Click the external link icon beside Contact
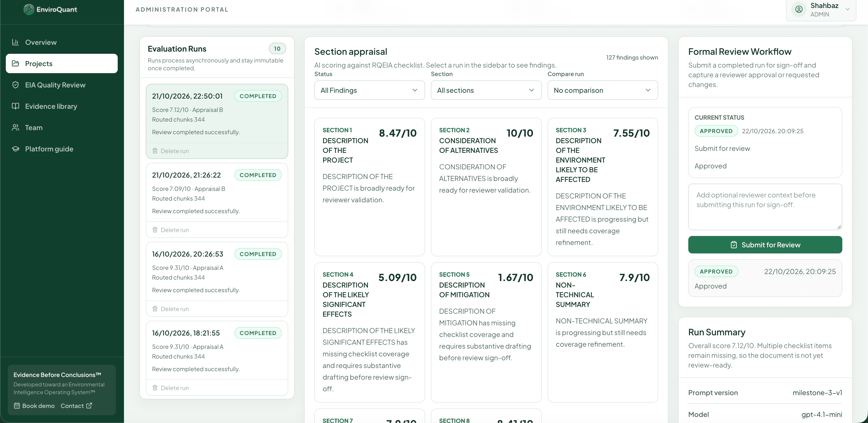The width and height of the screenshot is (868, 423). (x=89, y=406)
